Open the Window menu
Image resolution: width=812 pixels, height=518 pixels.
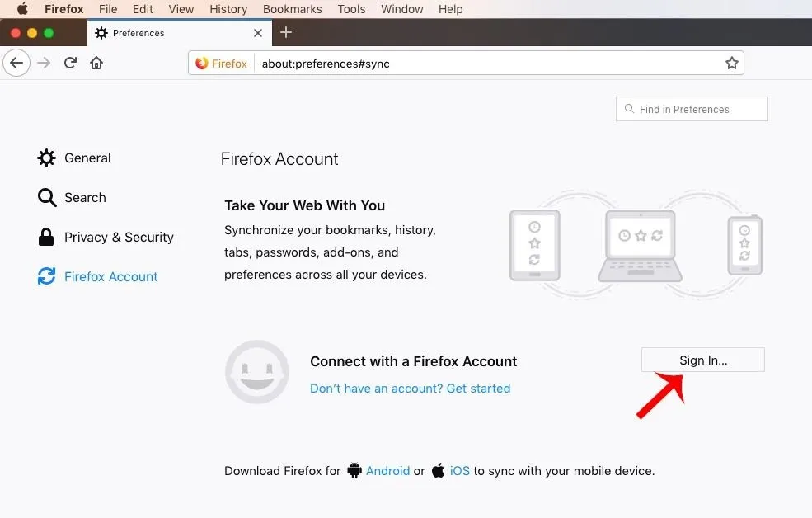(401, 9)
